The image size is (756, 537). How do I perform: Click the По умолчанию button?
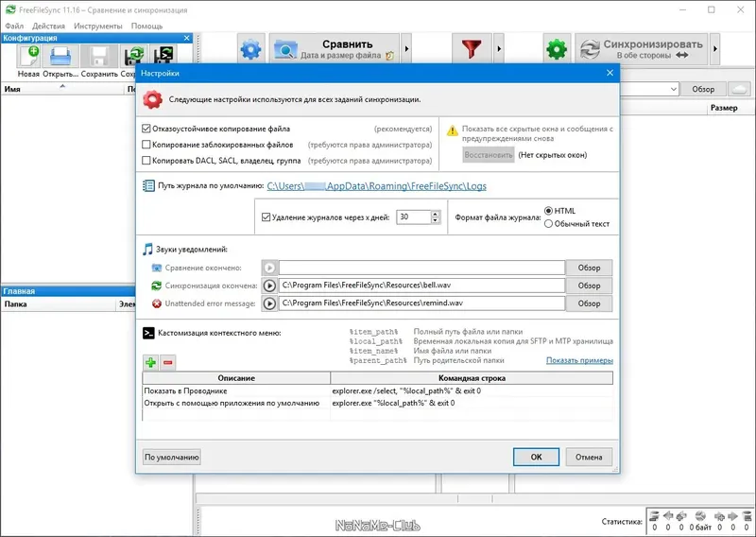click(x=172, y=457)
